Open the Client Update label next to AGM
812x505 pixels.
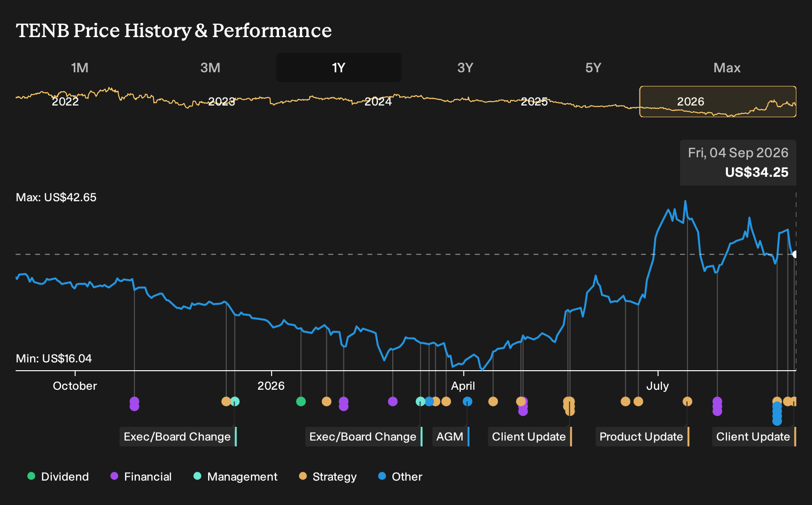pos(530,437)
